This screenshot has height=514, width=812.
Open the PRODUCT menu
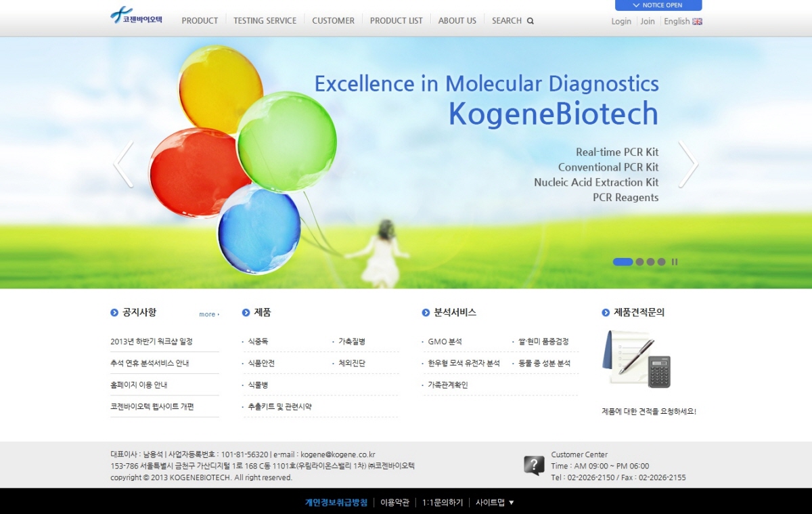point(200,21)
